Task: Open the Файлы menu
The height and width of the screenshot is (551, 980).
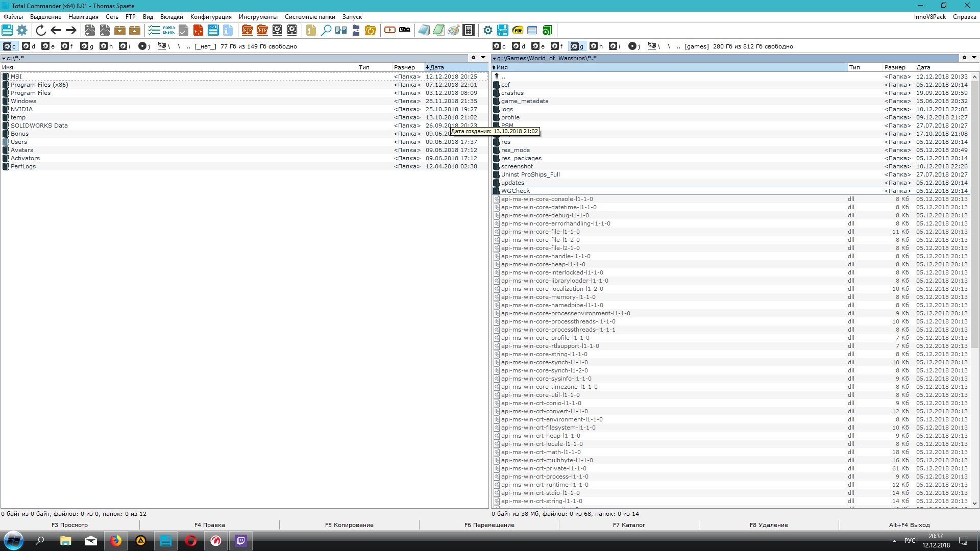Action: point(13,17)
